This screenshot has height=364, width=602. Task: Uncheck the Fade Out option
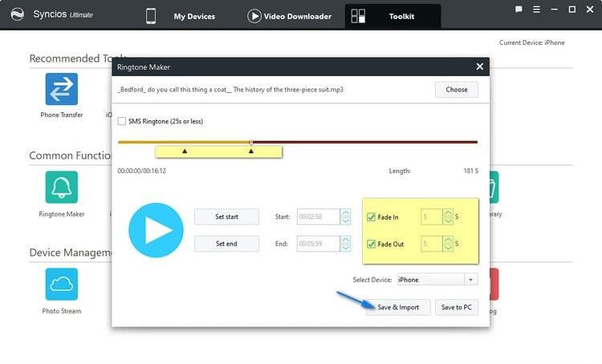point(370,244)
